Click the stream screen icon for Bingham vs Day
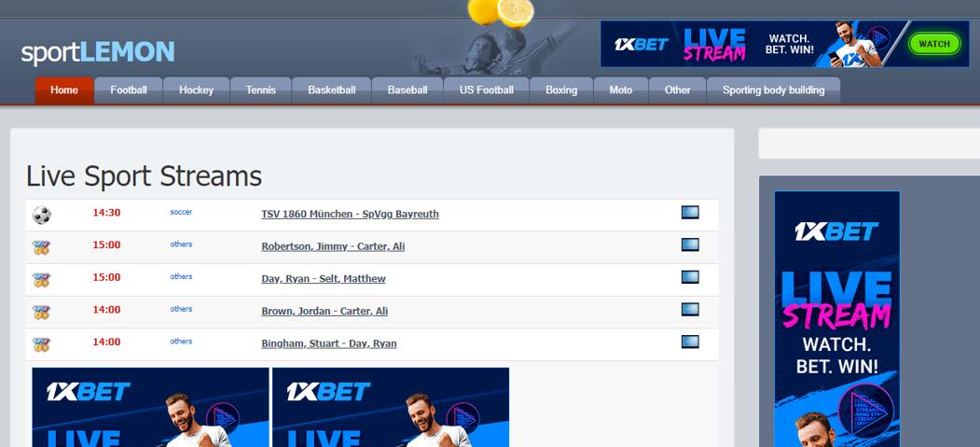 pyautogui.click(x=690, y=342)
